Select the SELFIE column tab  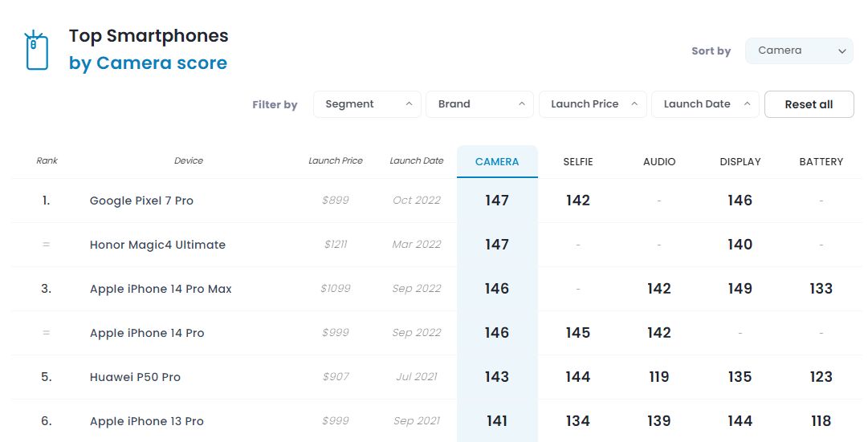[578, 161]
